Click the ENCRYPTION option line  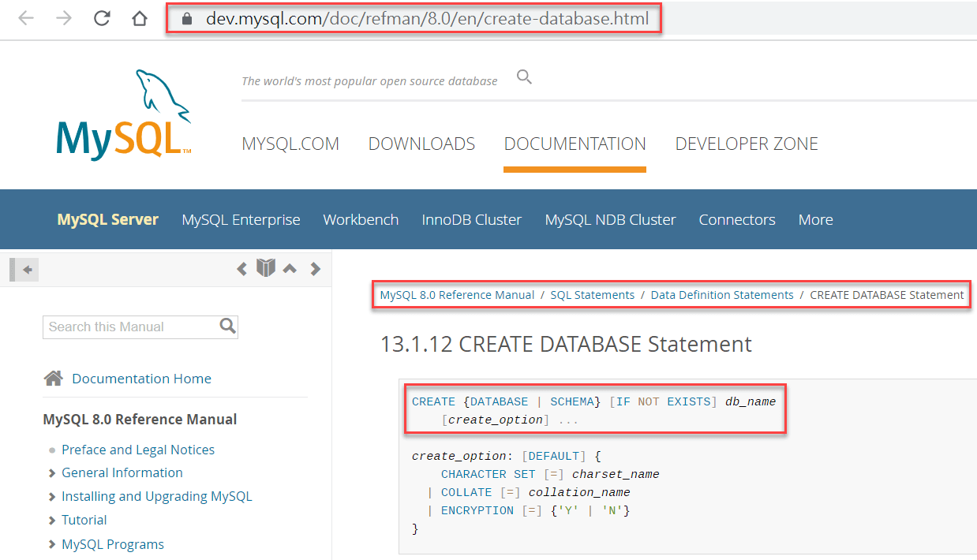click(528, 510)
